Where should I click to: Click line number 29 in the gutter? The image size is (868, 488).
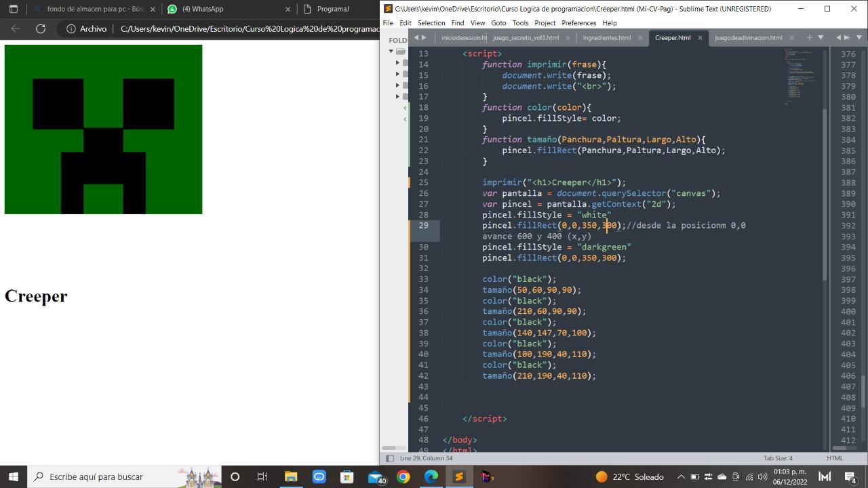tap(423, 226)
